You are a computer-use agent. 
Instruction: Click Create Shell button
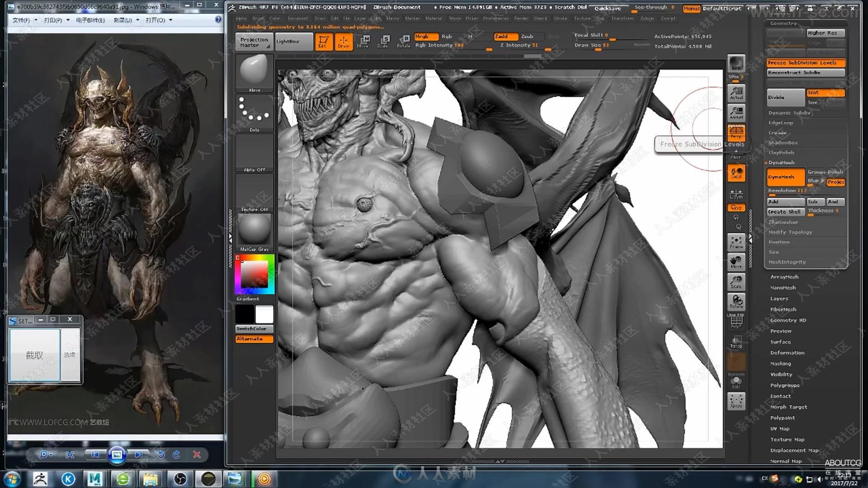click(786, 211)
